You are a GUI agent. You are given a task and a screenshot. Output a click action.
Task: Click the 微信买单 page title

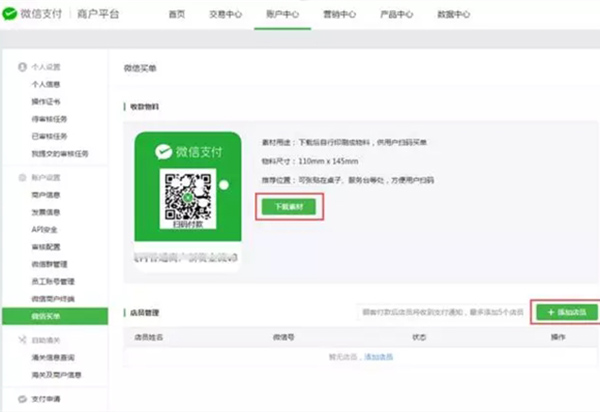point(140,68)
